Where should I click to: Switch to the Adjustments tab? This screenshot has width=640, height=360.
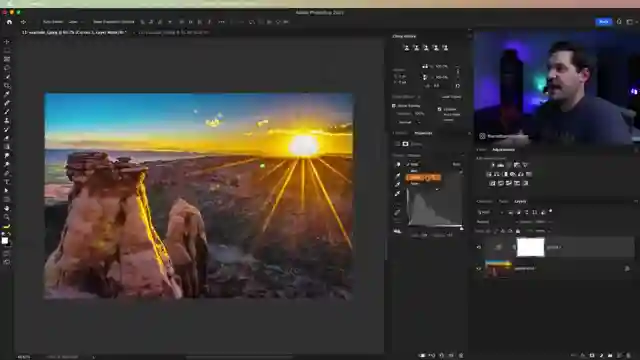pyautogui.click(x=503, y=150)
